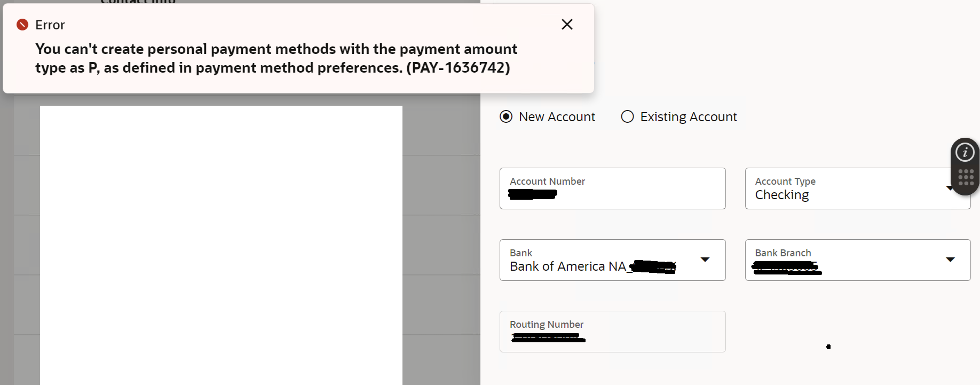Click the Checking value selector icon

click(950, 188)
